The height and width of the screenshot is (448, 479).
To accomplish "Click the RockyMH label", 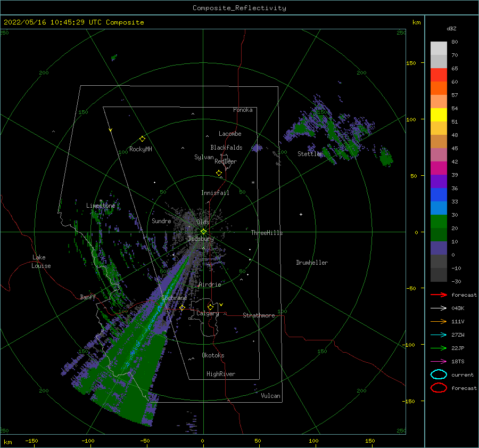I will click(x=141, y=149).
